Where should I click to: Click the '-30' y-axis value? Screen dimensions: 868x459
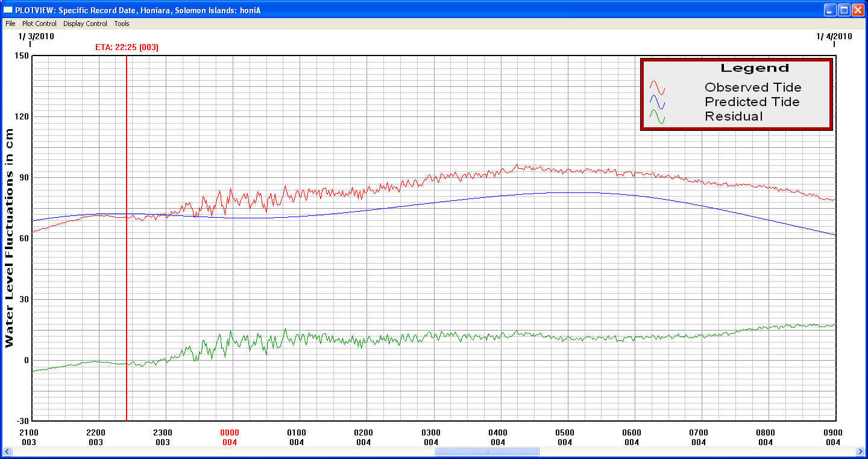[x=23, y=421]
